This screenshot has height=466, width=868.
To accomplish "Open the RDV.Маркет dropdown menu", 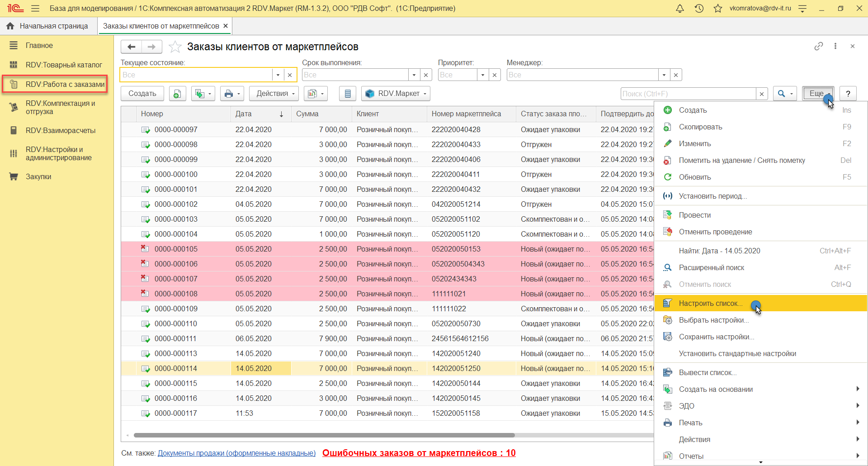I will 396,94.
